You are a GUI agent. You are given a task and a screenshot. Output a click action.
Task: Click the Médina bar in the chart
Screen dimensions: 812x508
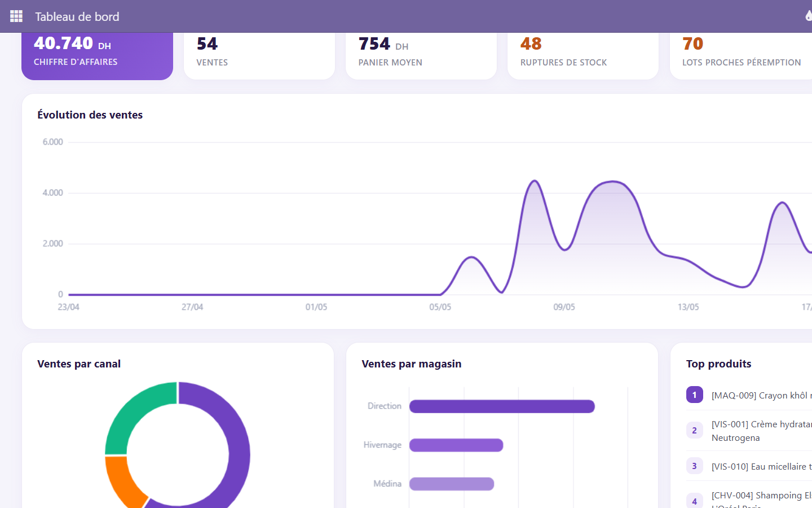[x=452, y=484]
